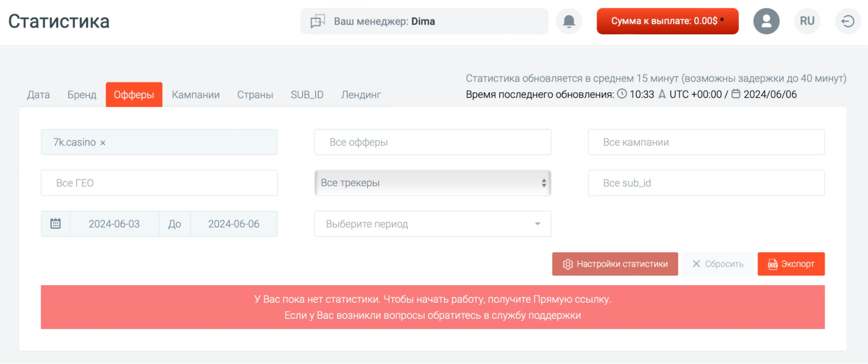
Task: Click the logout arrow icon
Action: 848,21
